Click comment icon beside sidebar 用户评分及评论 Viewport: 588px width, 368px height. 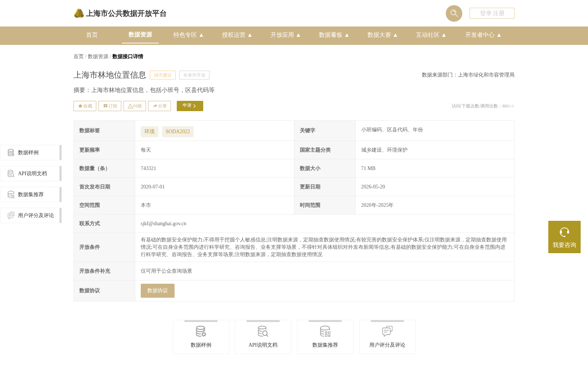(x=11, y=215)
